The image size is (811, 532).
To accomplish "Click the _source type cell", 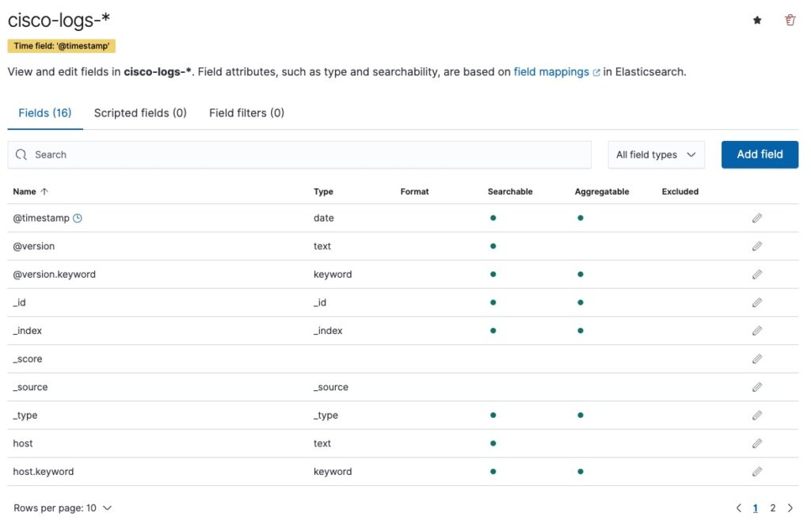I will coord(330,387).
